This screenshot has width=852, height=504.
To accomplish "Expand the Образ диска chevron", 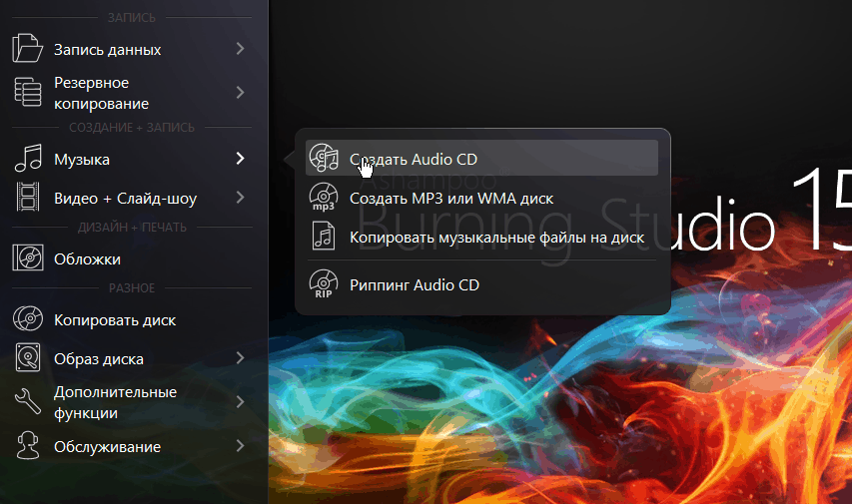I will click(x=240, y=358).
